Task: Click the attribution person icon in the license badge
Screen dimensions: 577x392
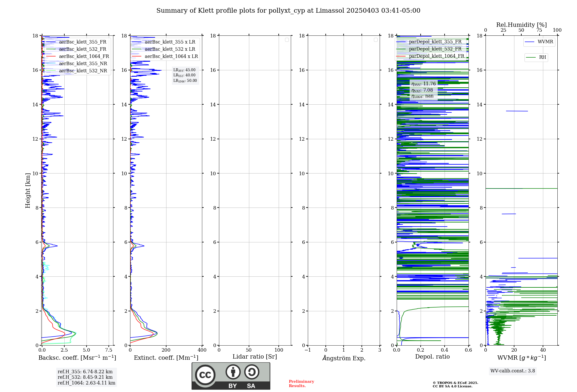Action: [x=233, y=372]
